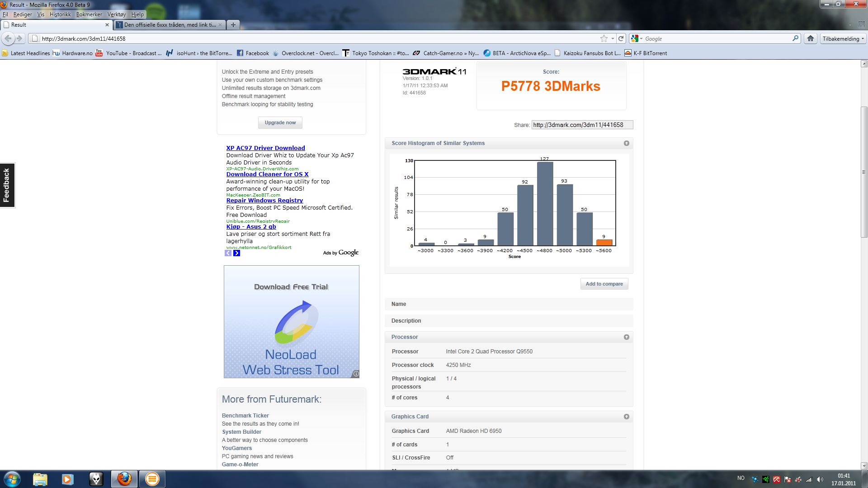The height and width of the screenshot is (488, 868).
Task: Open the Benchmark Ticker link
Action: coord(245,416)
